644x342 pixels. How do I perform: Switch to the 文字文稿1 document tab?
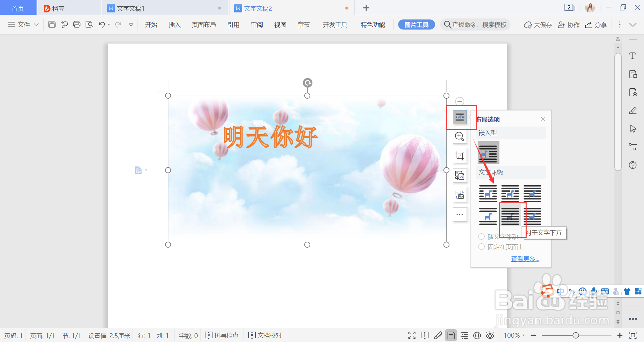[130, 8]
